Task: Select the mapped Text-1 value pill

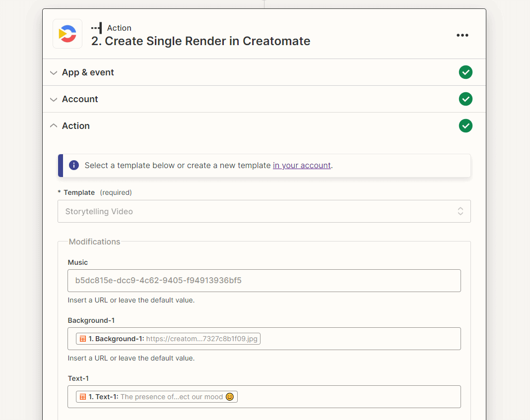Action: 157,397
